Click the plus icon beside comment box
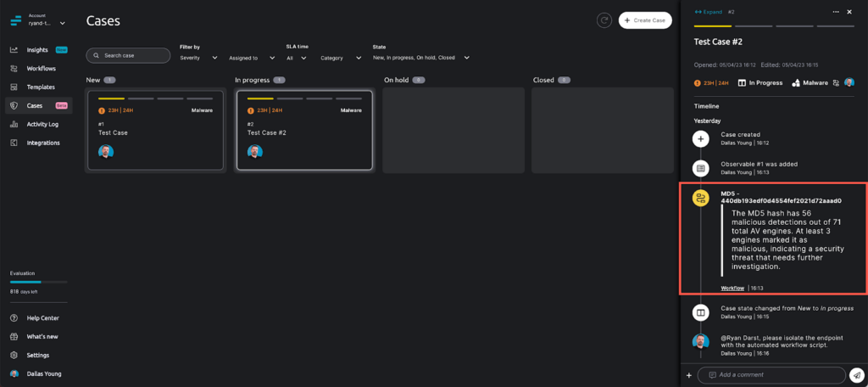 [689, 374]
